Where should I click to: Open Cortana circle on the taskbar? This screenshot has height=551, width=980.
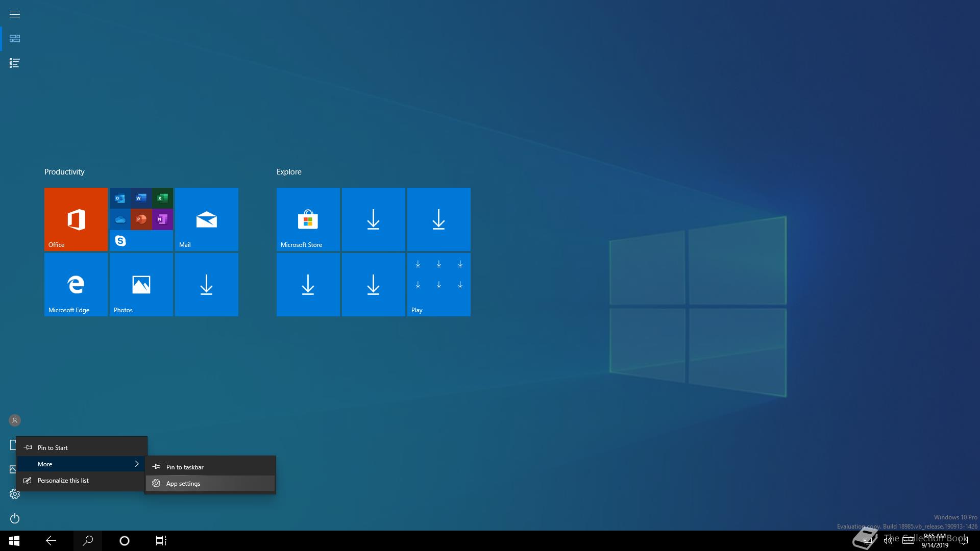125,541
